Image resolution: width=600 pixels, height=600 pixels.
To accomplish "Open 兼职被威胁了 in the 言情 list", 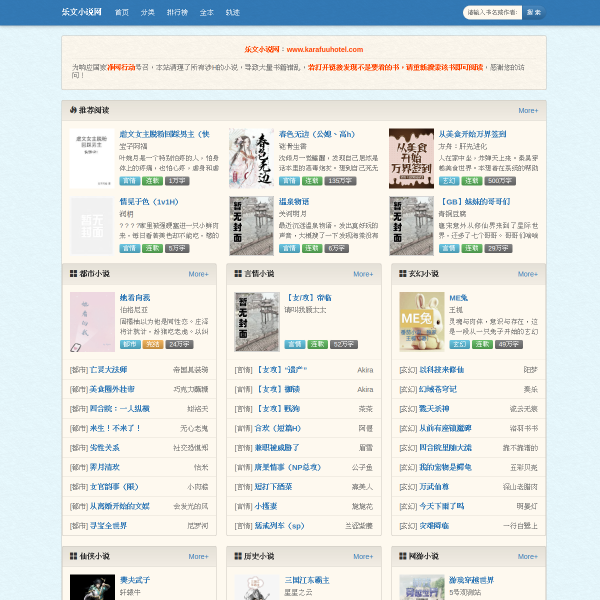I will click(277, 448).
